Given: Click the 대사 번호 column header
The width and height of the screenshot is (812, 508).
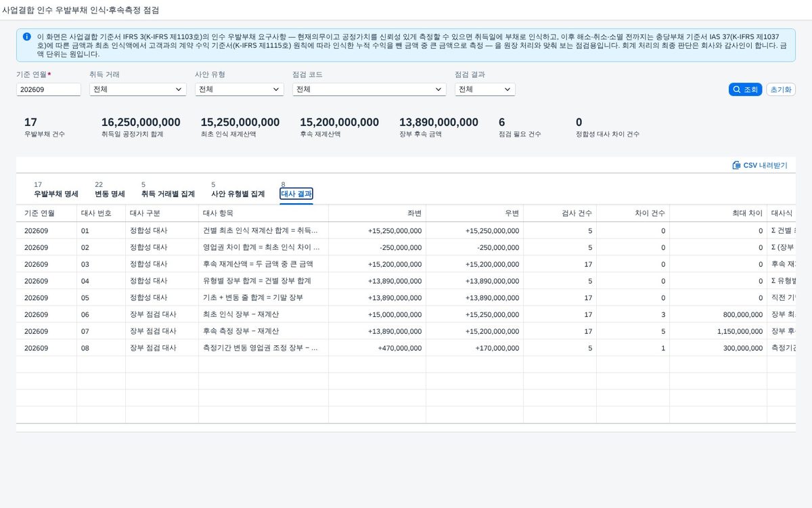Looking at the screenshot, I should coord(101,213).
